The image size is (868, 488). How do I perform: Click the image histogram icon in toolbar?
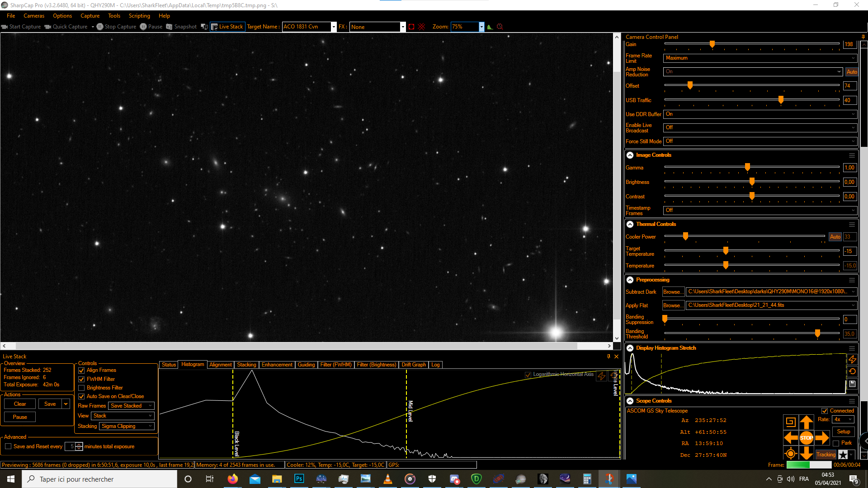[490, 27]
